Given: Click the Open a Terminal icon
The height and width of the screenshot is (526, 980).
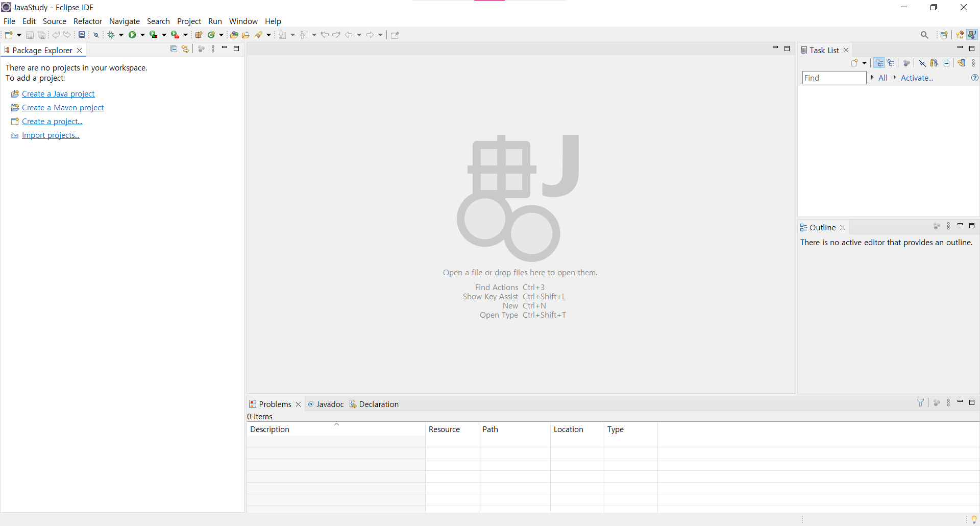Looking at the screenshot, I should point(82,35).
